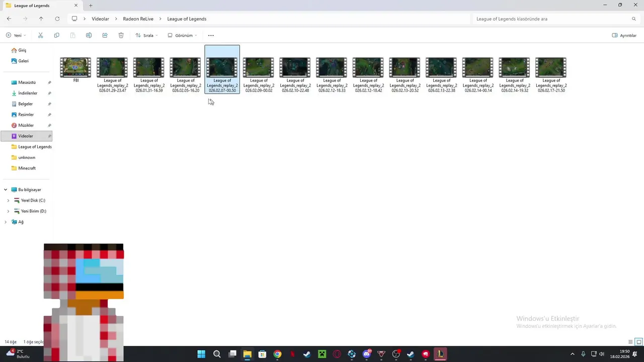Open Discord from taskbar
This screenshot has height=362, width=644.
pos(367,354)
